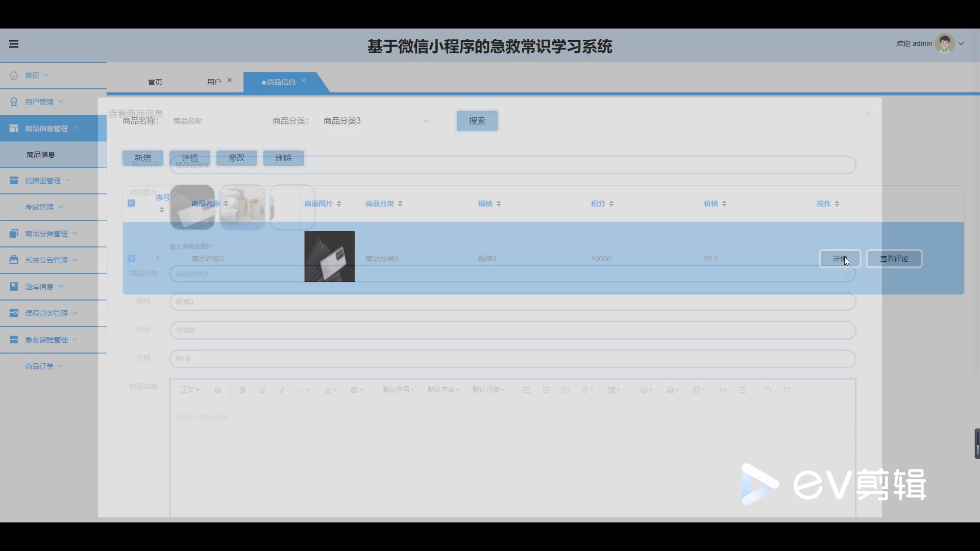Click the 轮播图管理 sidebar icon
Image resolution: width=980 pixels, height=551 pixels.
pyautogui.click(x=14, y=181)
